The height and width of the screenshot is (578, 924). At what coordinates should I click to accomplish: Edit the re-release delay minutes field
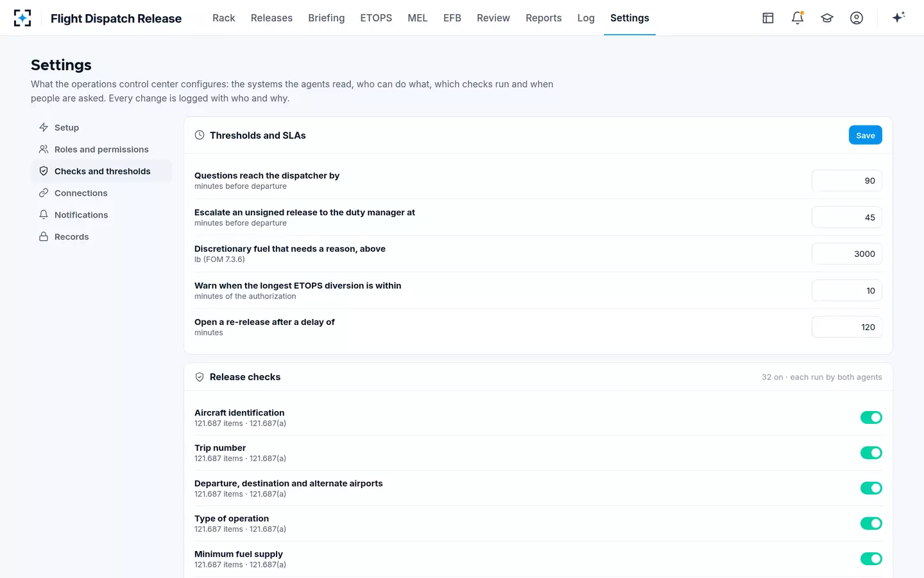pos(847,327)
